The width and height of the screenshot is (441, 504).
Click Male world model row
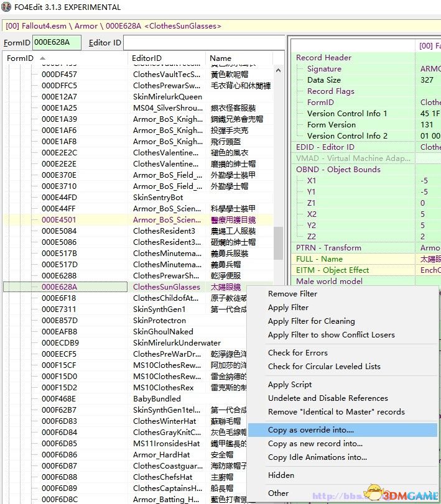click(366, 282)
